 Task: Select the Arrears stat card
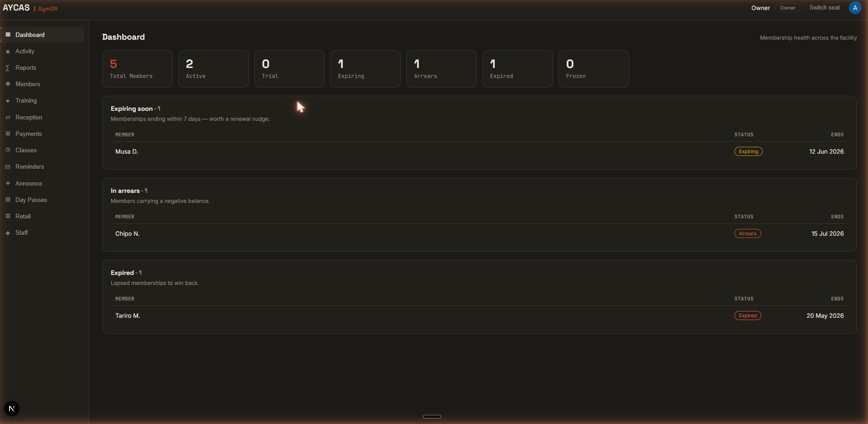tap(441, 69)
